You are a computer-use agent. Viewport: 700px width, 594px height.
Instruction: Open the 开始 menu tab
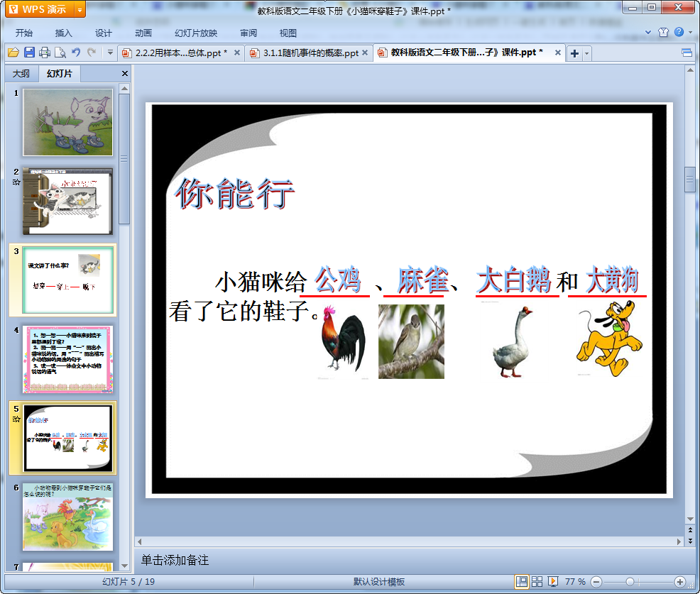(x=23, y=33)
